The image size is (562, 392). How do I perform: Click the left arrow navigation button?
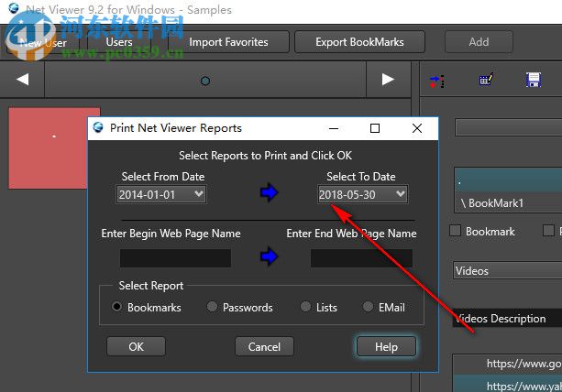click(23, 79)
